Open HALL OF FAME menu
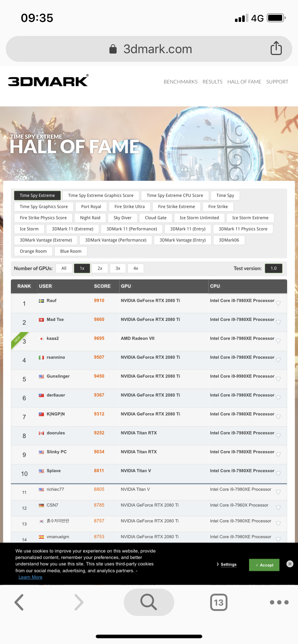298x644 pixels. 244,82
